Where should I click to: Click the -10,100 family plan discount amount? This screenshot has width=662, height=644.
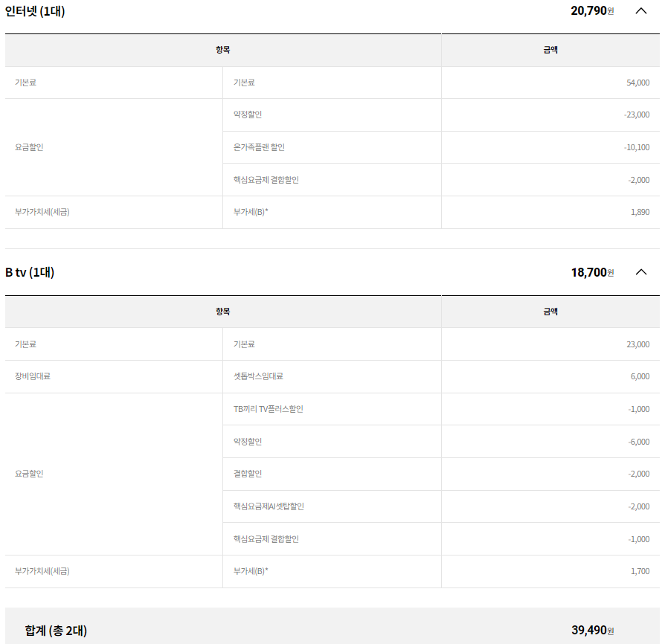(637, 147)
